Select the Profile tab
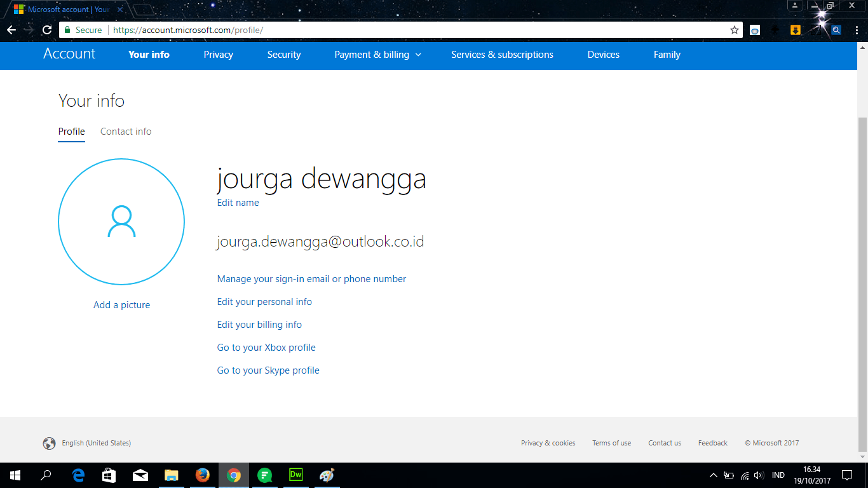 (x=71, y=132)
